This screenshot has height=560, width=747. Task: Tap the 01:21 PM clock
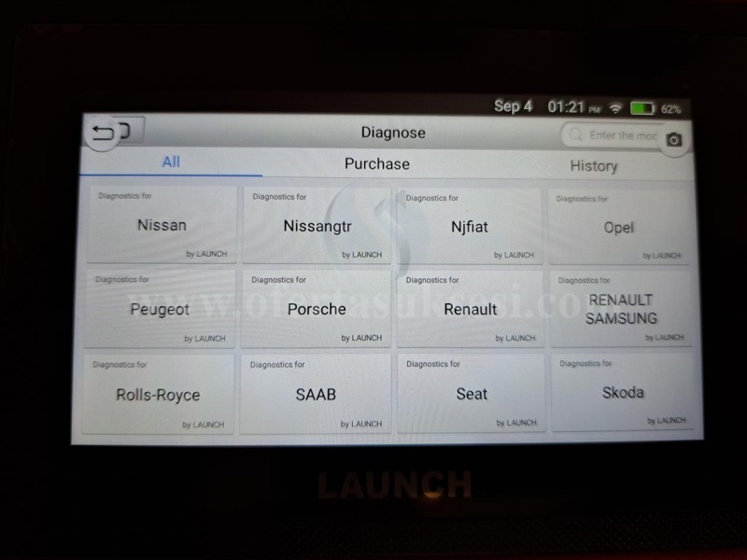(574, 107)
